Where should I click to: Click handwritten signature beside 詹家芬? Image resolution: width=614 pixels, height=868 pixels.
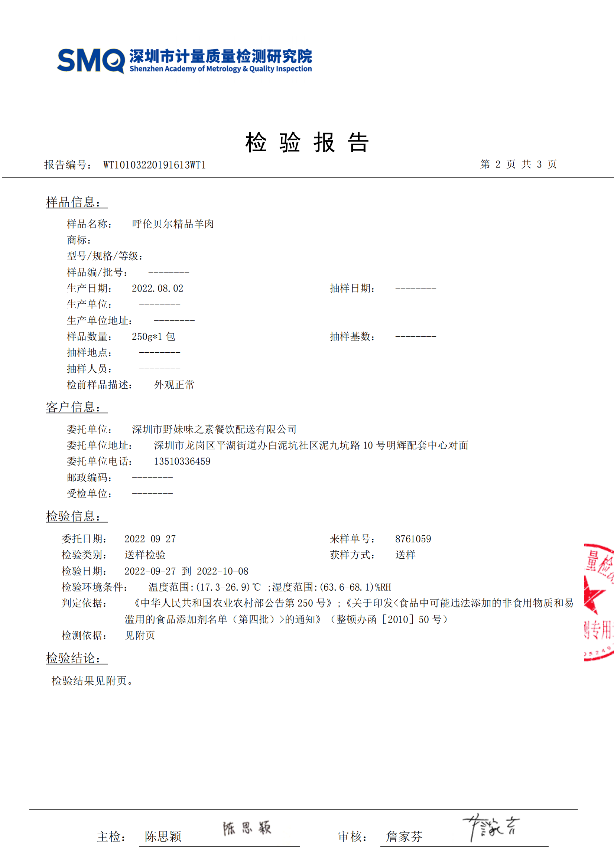click(x=491, y=827)
